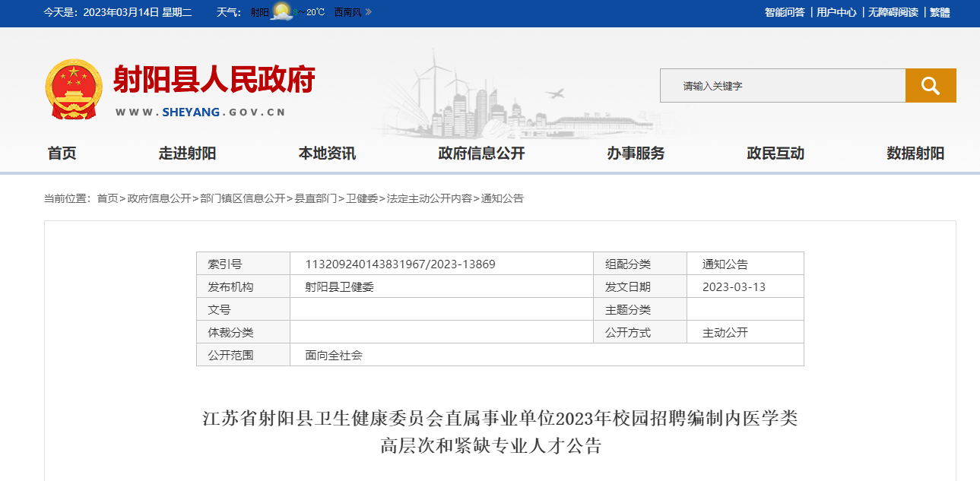This screenshot has width=980, height=481.
Task: Select the 办事服务 navigation item
Action: pyautogui.click(x=636, y=153)
